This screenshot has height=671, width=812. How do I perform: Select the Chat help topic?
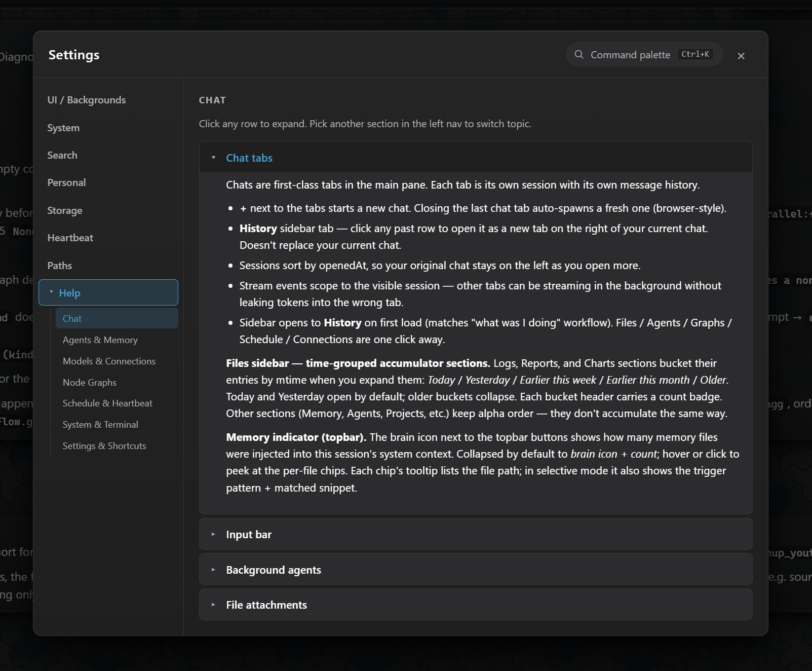(117, 318)
